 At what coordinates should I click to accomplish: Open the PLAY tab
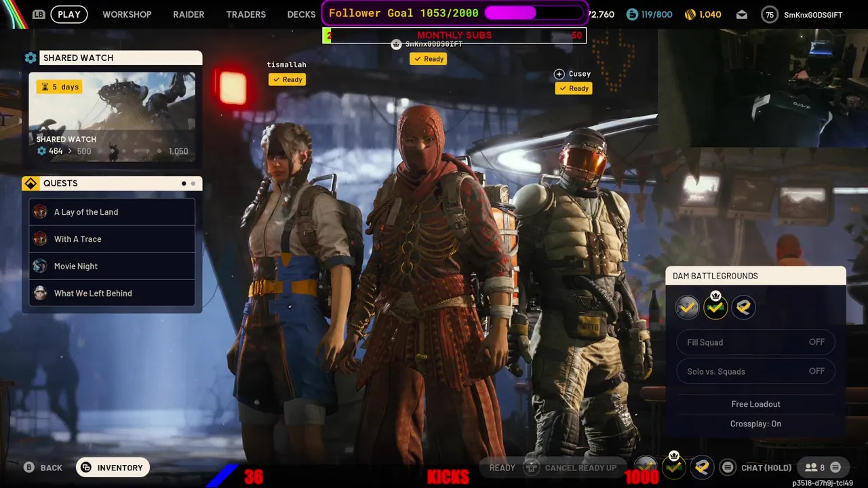click(69, 14)
